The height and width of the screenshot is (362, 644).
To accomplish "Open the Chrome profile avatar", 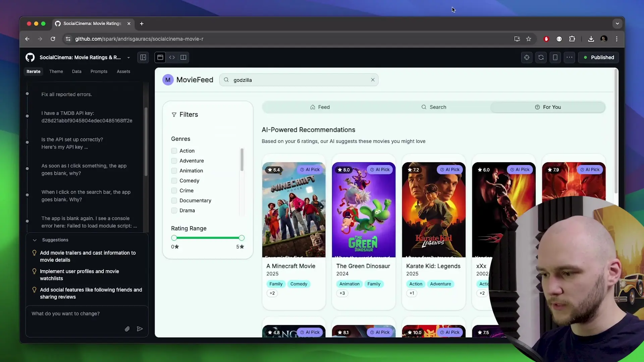I will click(x=604, y=39).
